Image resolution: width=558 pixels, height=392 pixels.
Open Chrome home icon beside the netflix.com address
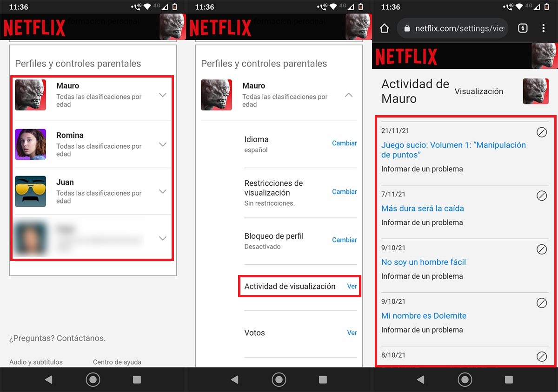pyautogui.click(x=384, y=28)
